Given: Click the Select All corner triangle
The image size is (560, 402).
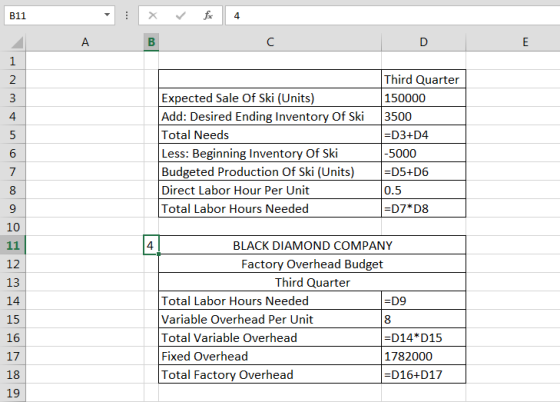Looking at the screenshot, I should (17, 42).
